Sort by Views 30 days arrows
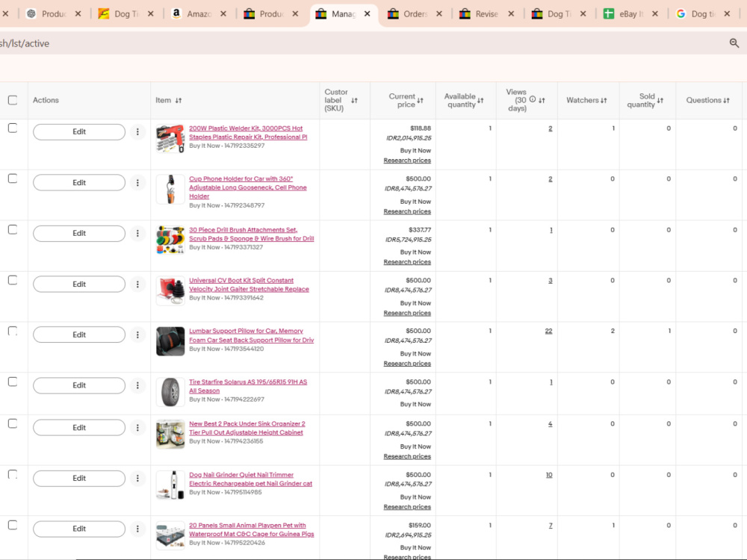Viewport: 747px width, 560px height. (542, 101)
